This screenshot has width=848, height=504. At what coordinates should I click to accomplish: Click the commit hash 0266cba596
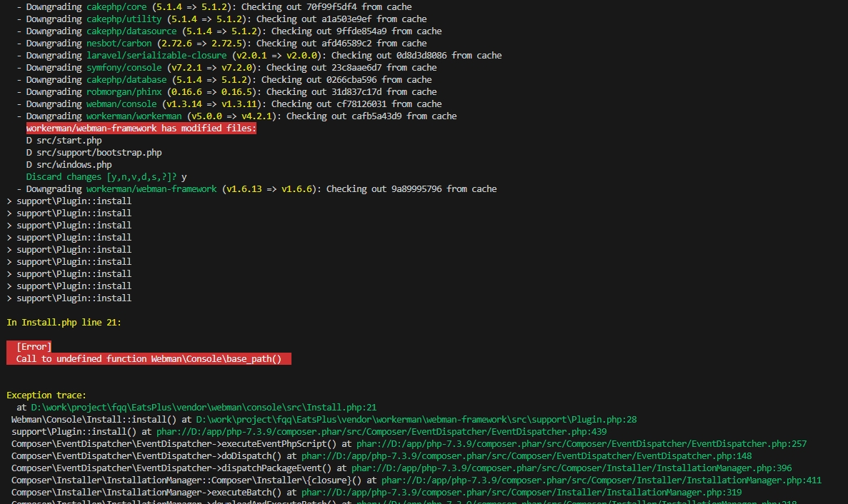[351, 80]
